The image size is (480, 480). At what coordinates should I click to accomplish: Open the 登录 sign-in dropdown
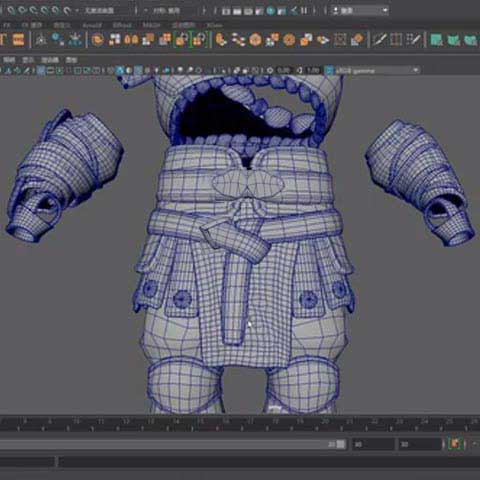[x=360, y=11]
